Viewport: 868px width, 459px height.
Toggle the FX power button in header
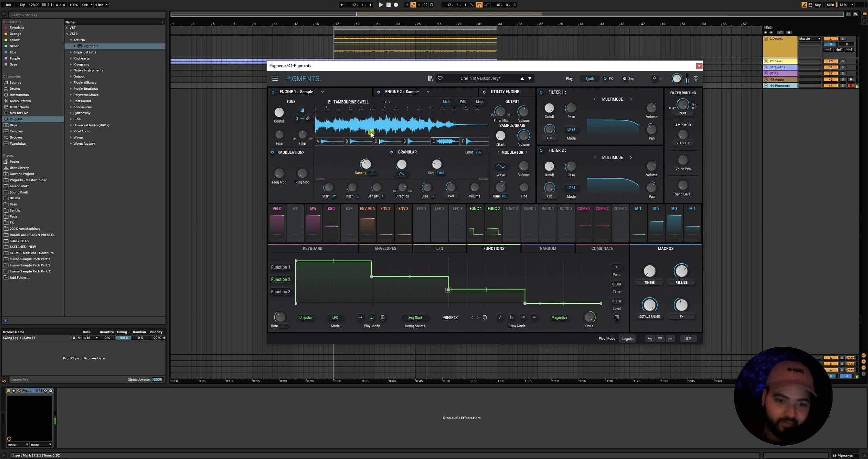[x=605, y=78]
